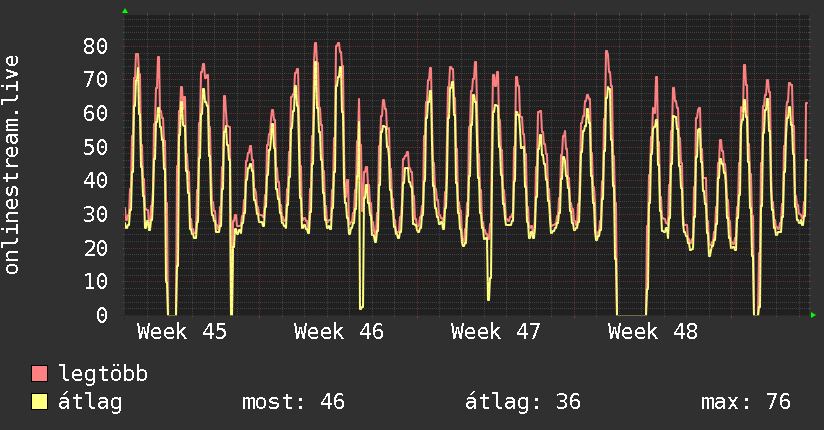824x430 pixels.
Task: Click the yellow átlag legend swatch
Action: click(x=39, y=402)
